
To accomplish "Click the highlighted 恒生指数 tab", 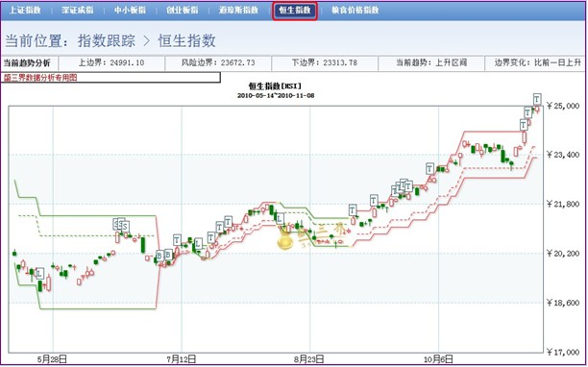I will pyautogui.click(x=295, y=11).
